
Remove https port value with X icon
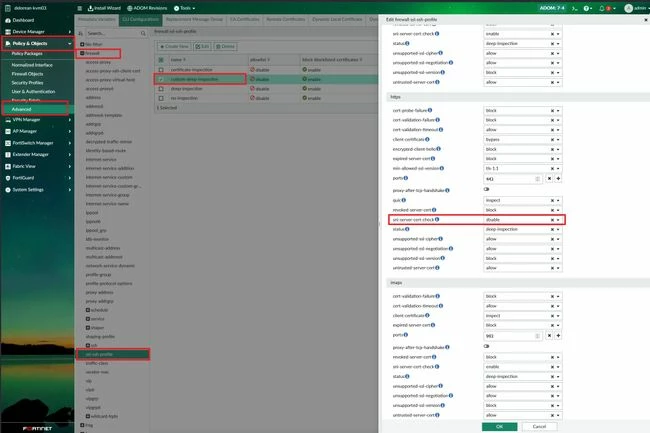pos(549,179)
